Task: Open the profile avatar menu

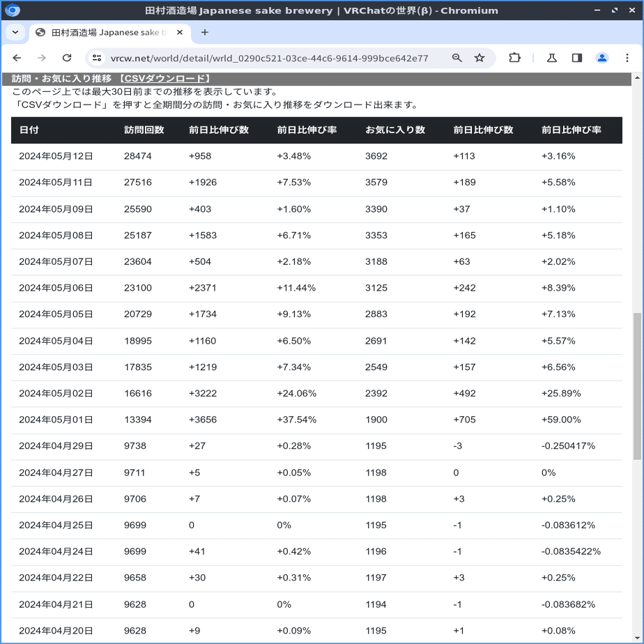Action: tap(601, 58)
